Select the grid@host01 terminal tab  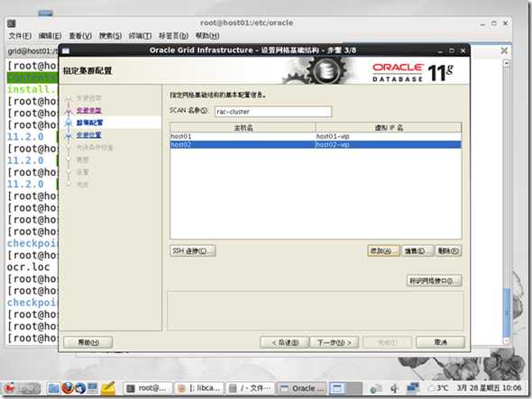tap(32, 51)
